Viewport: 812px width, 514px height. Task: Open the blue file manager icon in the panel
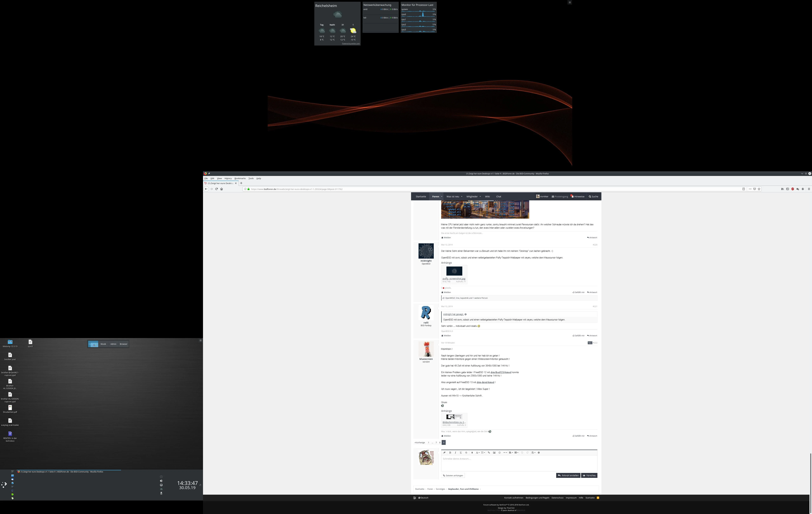[x=13, y=476]
